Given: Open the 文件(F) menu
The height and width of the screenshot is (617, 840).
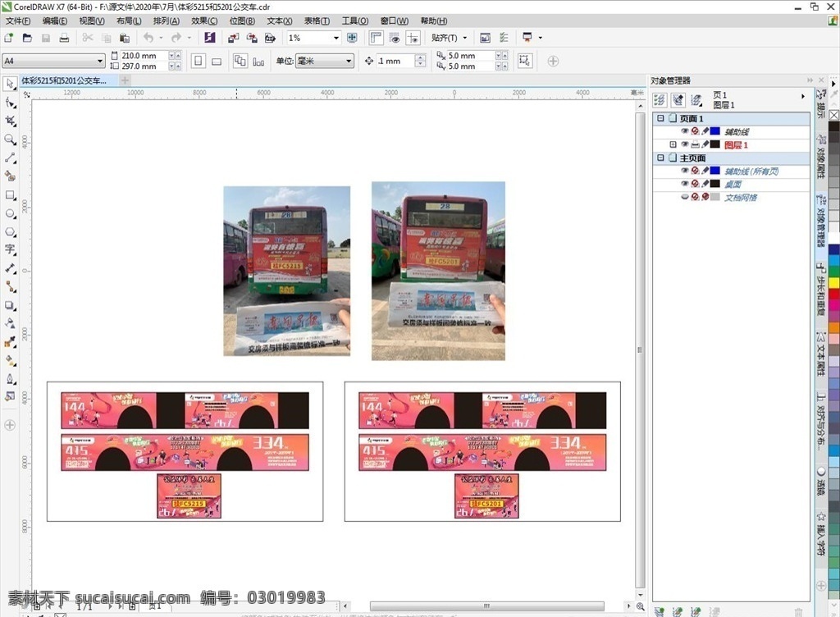Looking at the screenshot, I should pyautogui.click(x=18, y=21).
